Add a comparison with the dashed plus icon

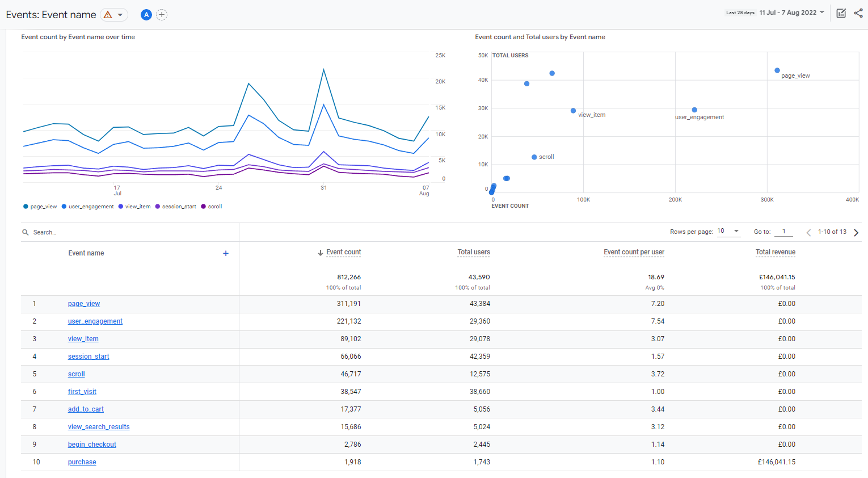[x=162, y=15]
